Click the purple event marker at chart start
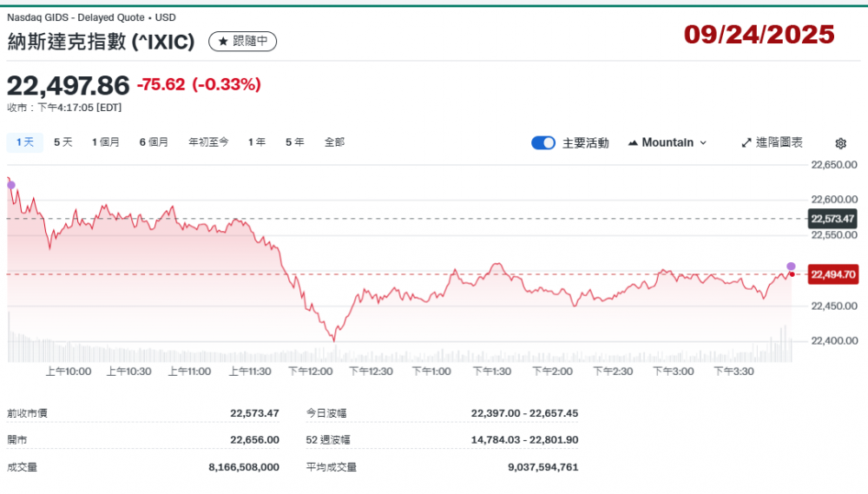The height and width of the screenshot is (494, 868). click(x=10, y=185)
